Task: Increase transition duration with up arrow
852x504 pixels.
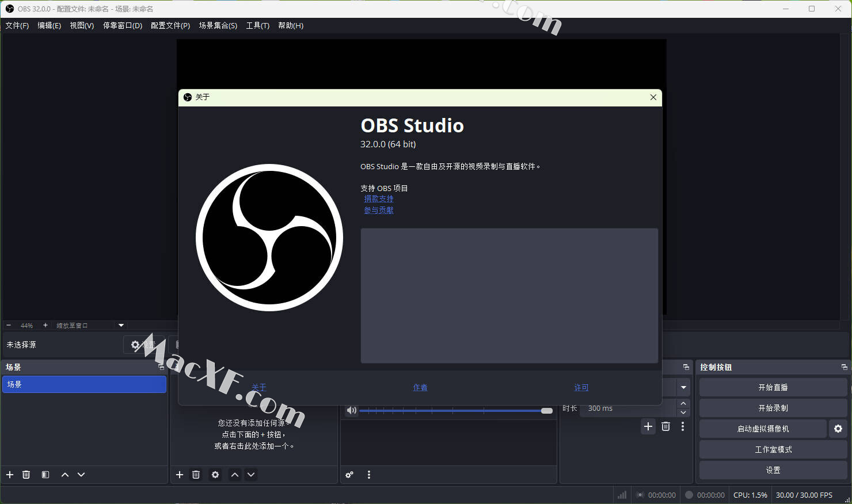Action: pyautogui.click(x=683, y=404)
